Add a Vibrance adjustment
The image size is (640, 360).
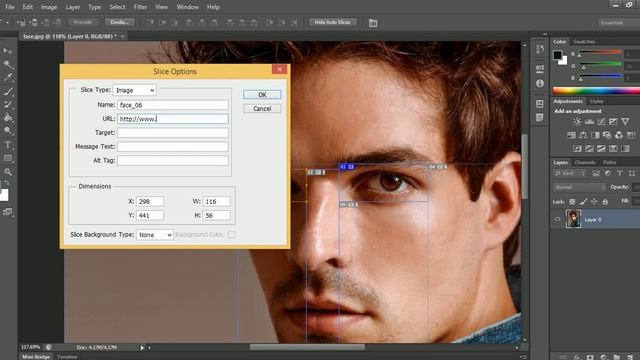(625, 122)
